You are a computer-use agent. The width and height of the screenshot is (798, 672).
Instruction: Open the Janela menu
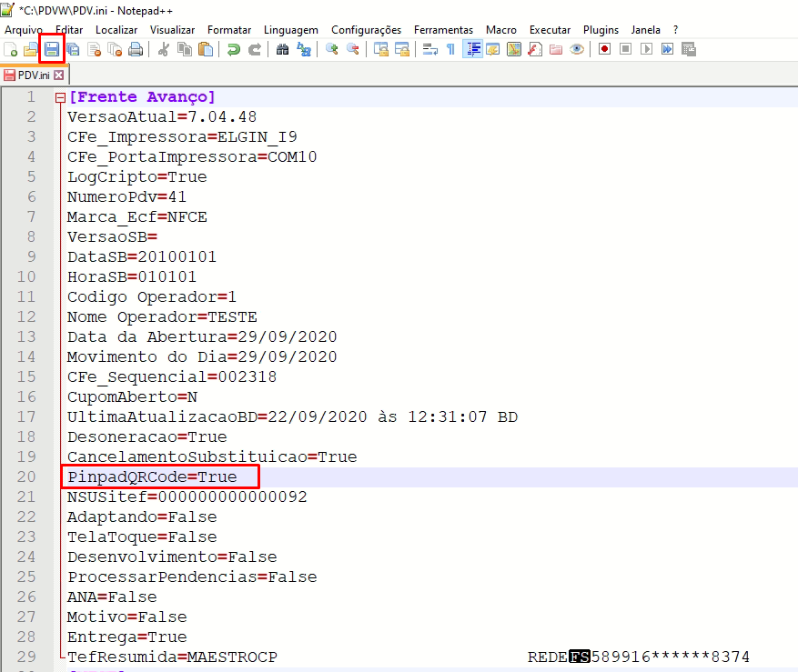[x=645, y=30]
